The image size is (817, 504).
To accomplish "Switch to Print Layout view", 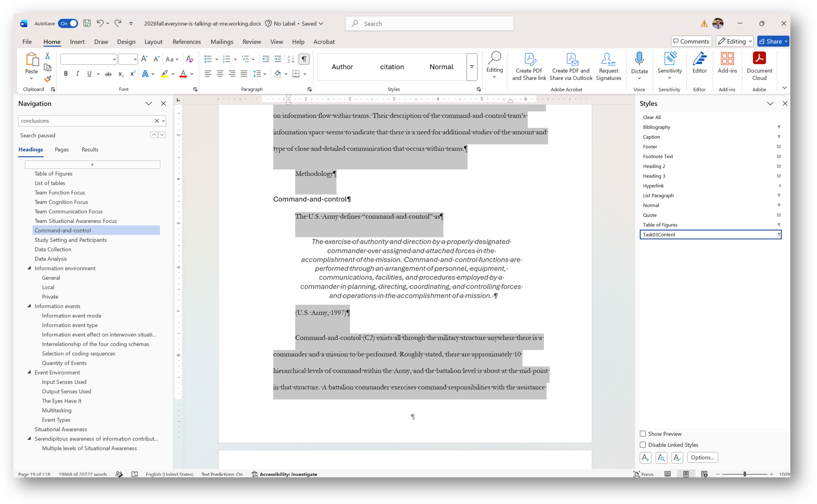I will click(686, 474).
